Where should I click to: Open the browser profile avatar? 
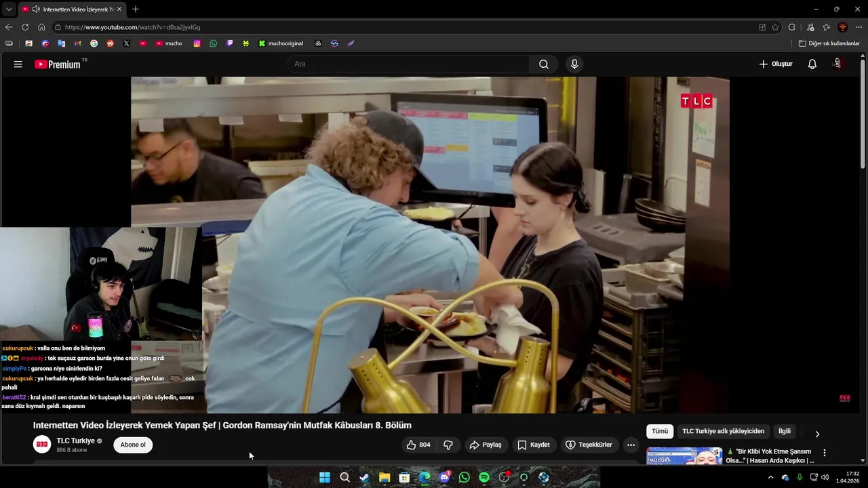(843, 27)
